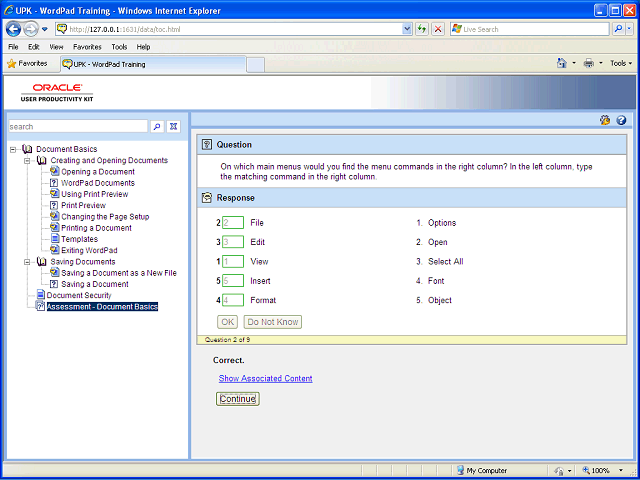The height and width of the screenshot is (480, 640).
Task: Click the answer box next to Insert
Action: click(x=233, y=281)
